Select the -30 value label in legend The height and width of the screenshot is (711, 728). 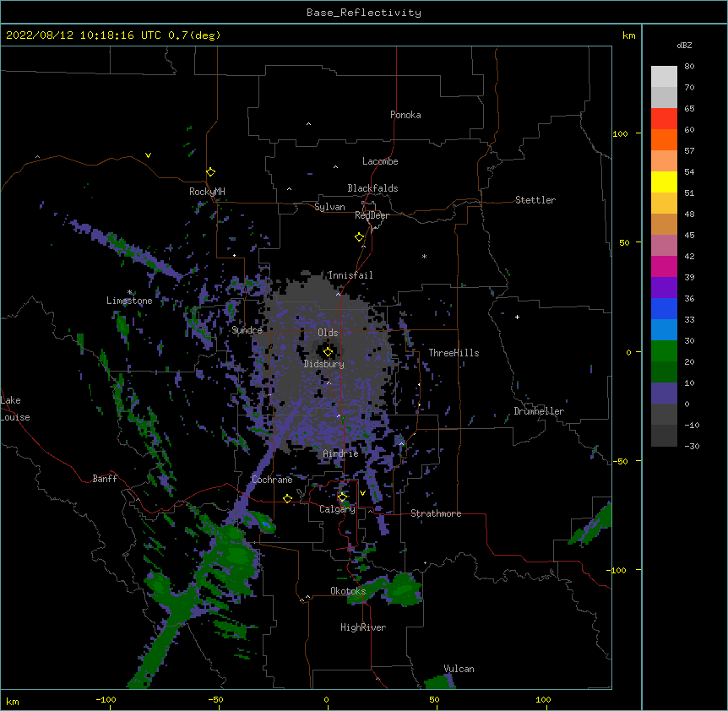coord(692,446)
